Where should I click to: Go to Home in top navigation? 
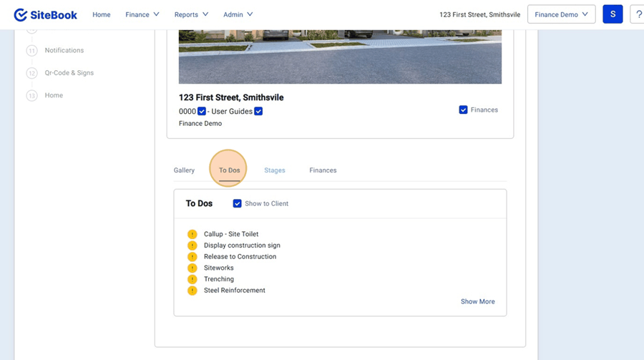(102, 14)
